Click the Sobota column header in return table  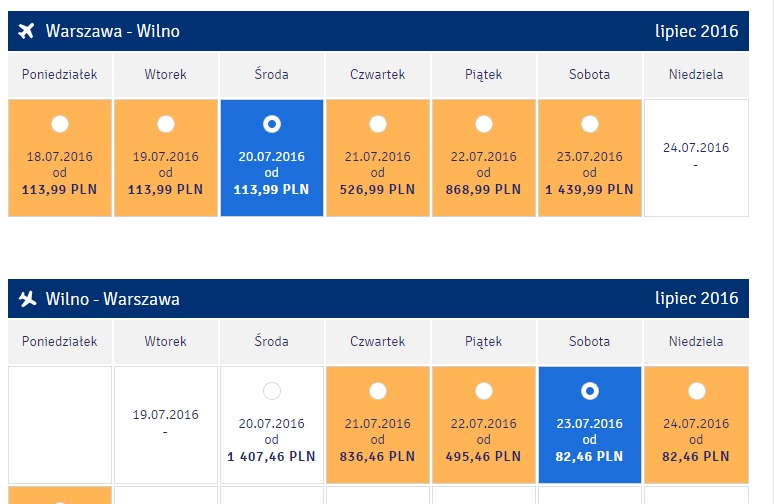pyautogui.click(x=589, y=342)
